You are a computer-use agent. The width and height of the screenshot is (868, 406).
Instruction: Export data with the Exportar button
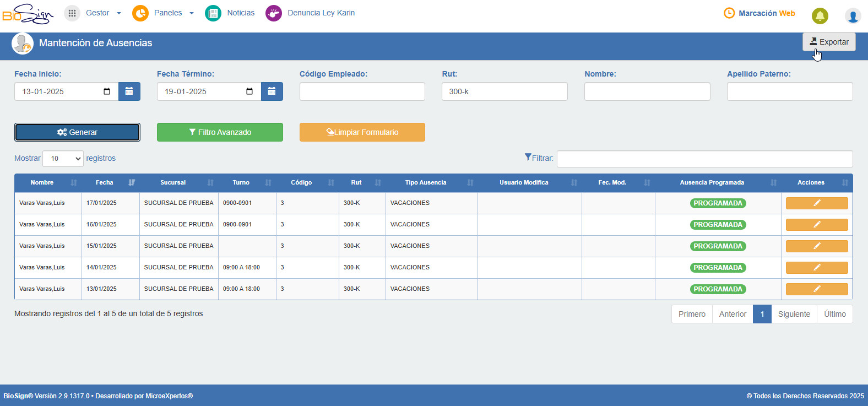pos(829,42)
